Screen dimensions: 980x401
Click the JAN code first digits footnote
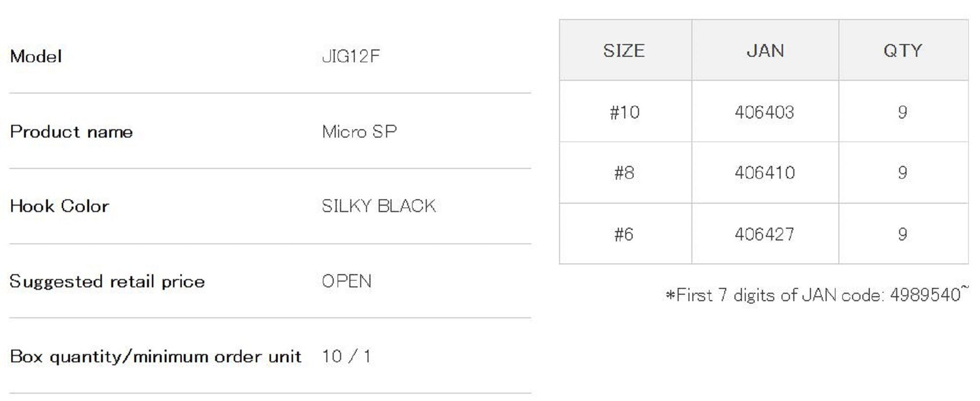click(x=816, y=295)
